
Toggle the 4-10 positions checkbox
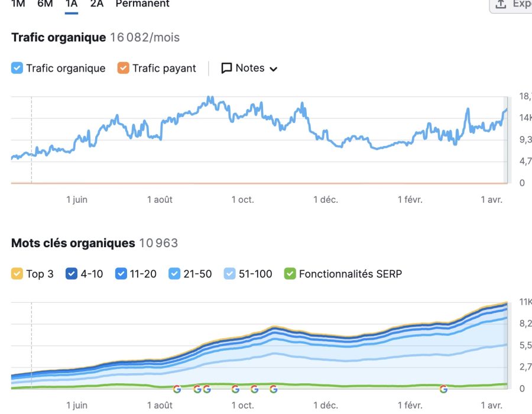(x=72, y=273)
